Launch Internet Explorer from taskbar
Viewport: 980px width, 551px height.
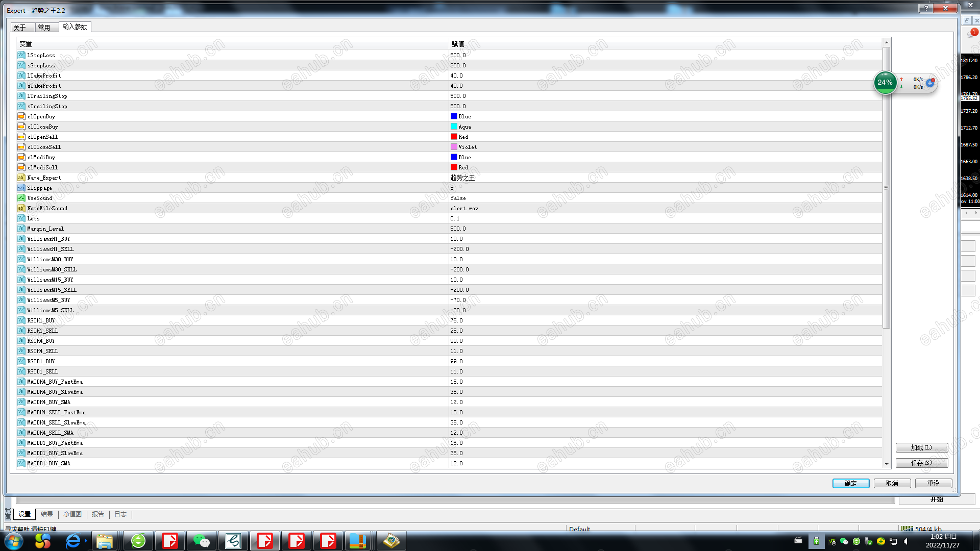point(73,541)
